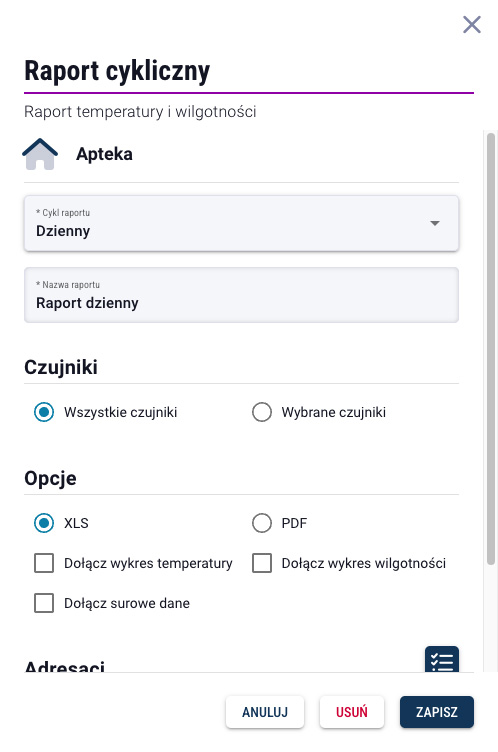Choose XLS report format
498x752 pixels.
[x=44, y=523]
